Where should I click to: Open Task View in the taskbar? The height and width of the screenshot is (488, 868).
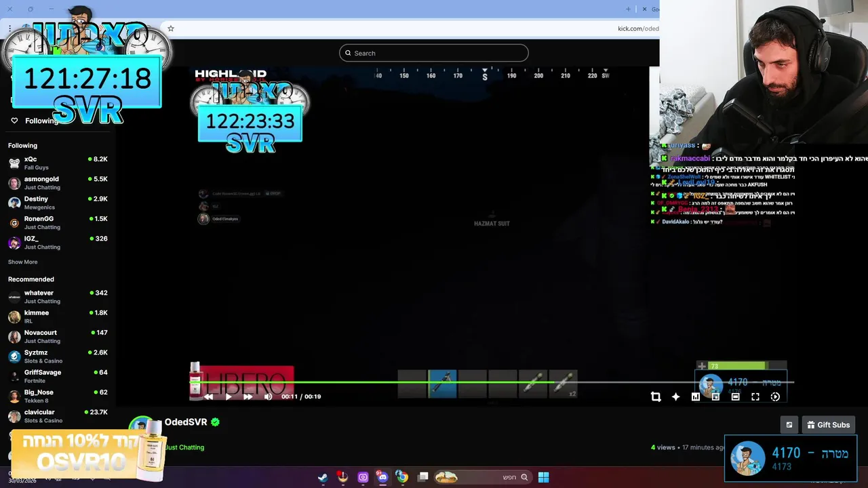[423, 477]
